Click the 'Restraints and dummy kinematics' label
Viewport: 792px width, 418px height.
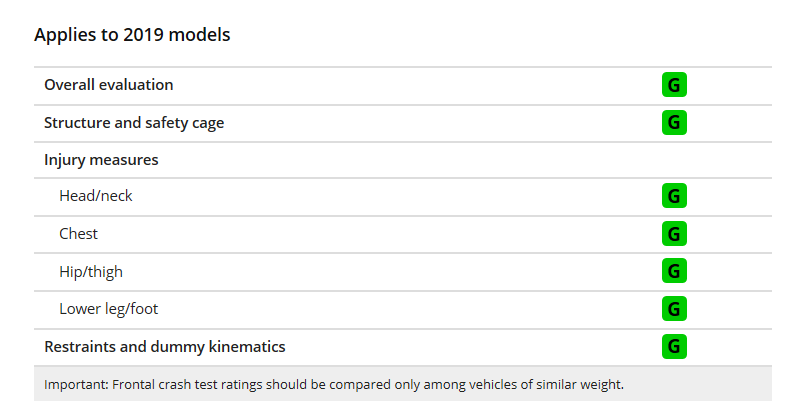coord(164,347)
